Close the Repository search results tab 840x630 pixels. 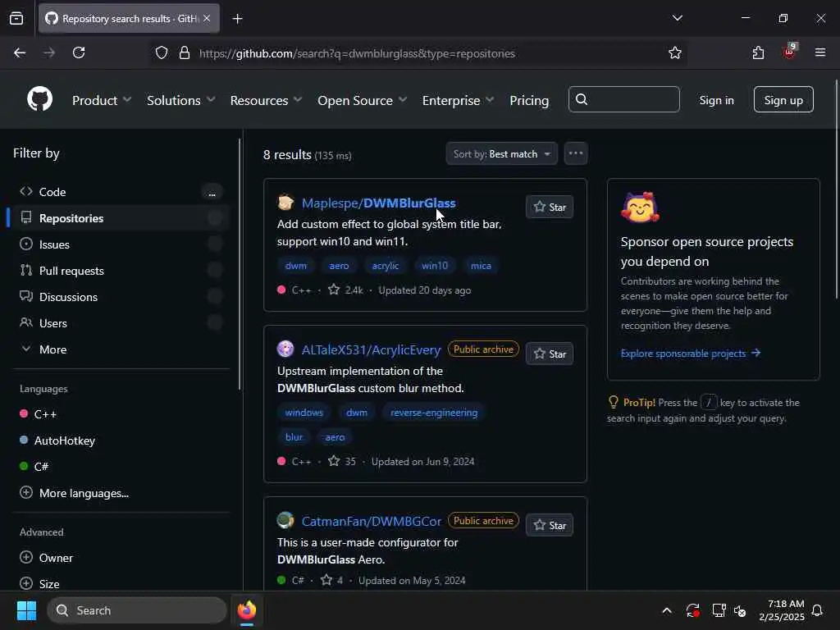(x=207, y=18)
